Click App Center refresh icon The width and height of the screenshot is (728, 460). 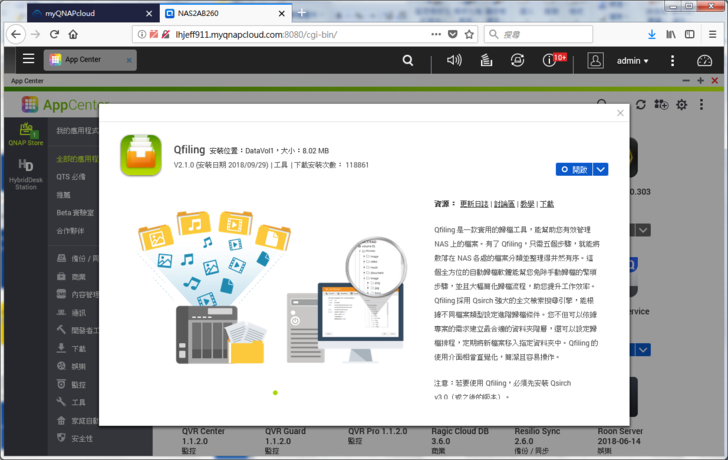coord(641,104)
